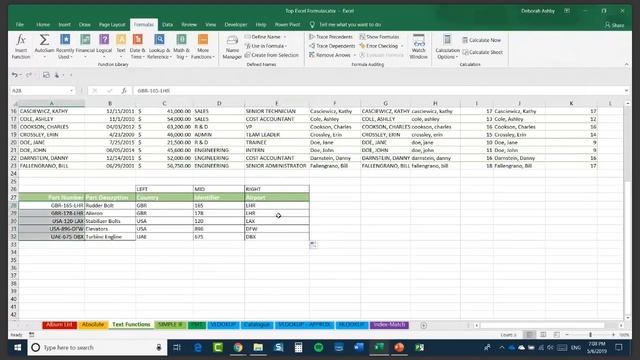Click Calculate Sheet
Viewport: 640px width, 360px height.
tap(482, 52)
